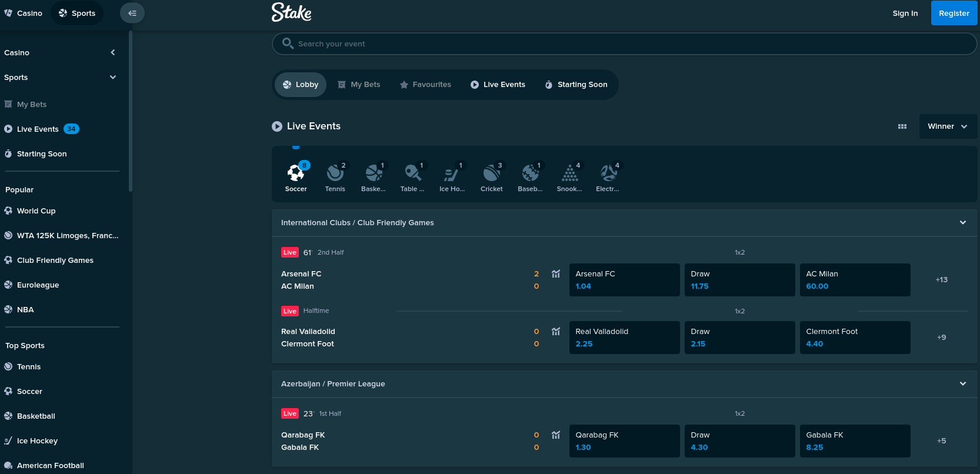This screenshot has height=474, width=980.
Task: Bet on AC Milan at 60.00
Action: [x=855, y=280]
